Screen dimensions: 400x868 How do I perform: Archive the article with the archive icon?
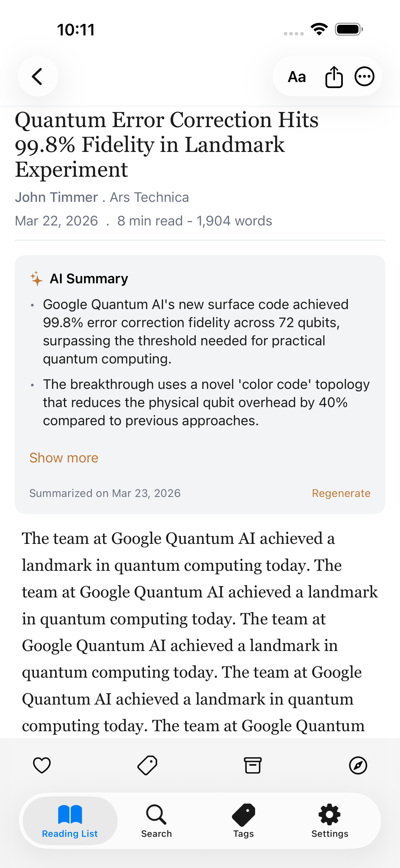pyautogui.click(x=253, y=765)
